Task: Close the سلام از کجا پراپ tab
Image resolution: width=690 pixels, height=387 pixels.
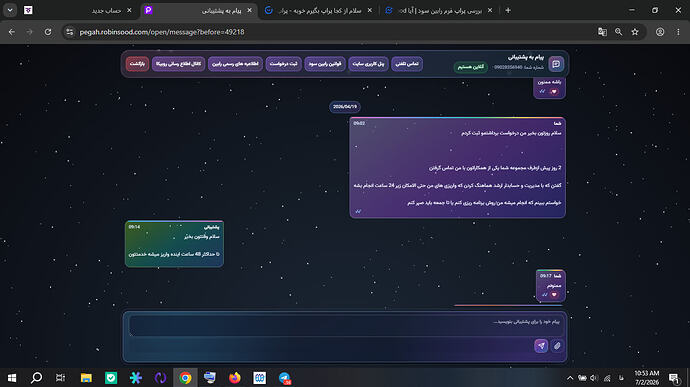Action: pyautogui.click(x=370, y=10)
